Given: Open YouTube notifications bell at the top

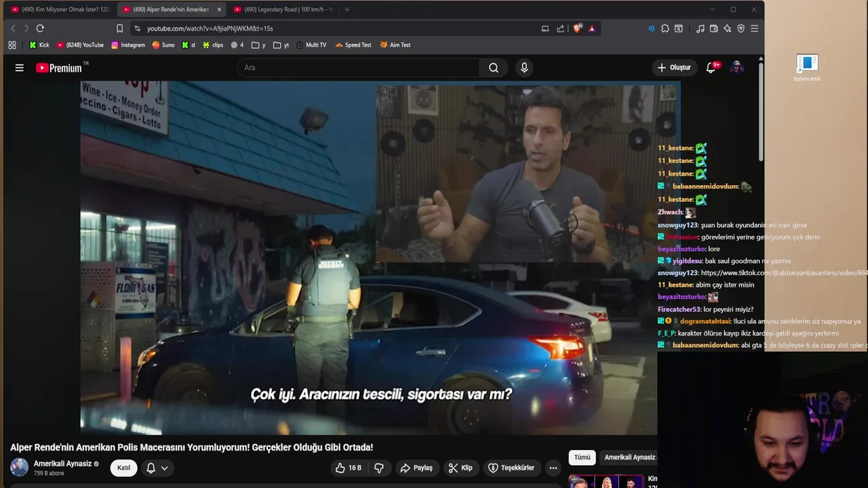Looking at the screenshot, I should 711,68.
